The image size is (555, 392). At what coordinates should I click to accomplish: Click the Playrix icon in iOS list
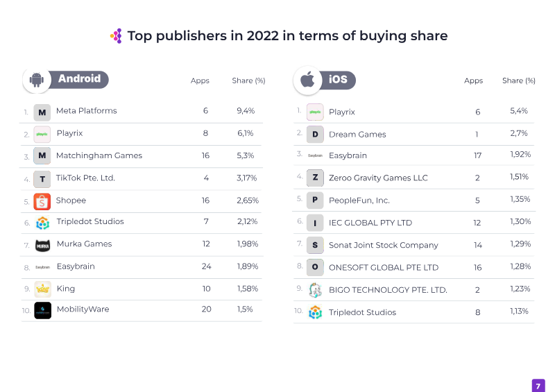coord(315,112)
